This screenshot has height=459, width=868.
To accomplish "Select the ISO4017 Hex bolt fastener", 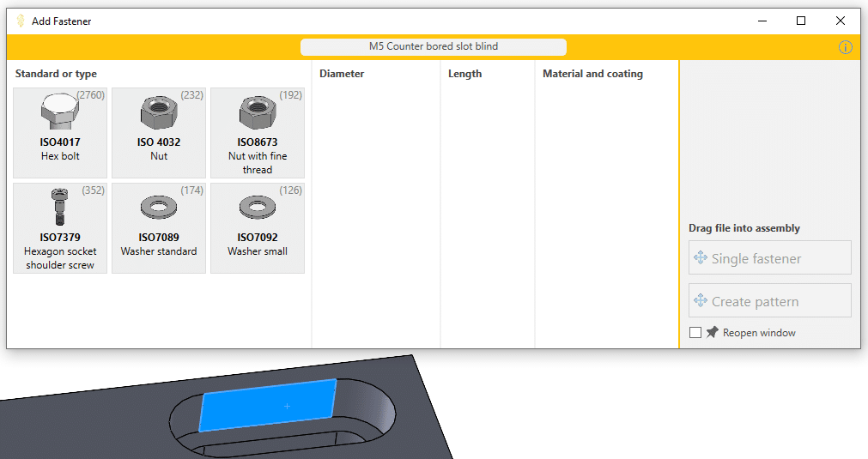I will point(60,132).
